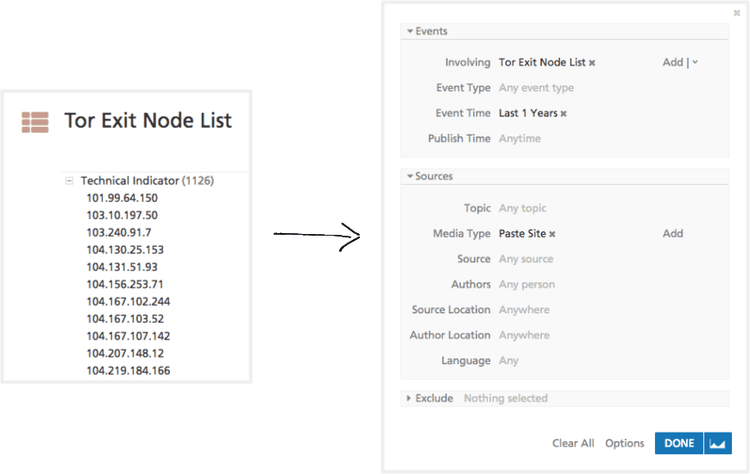This screenshot has width=750, height=474.
Task: Collapse the Sources section
Action: 409,177
